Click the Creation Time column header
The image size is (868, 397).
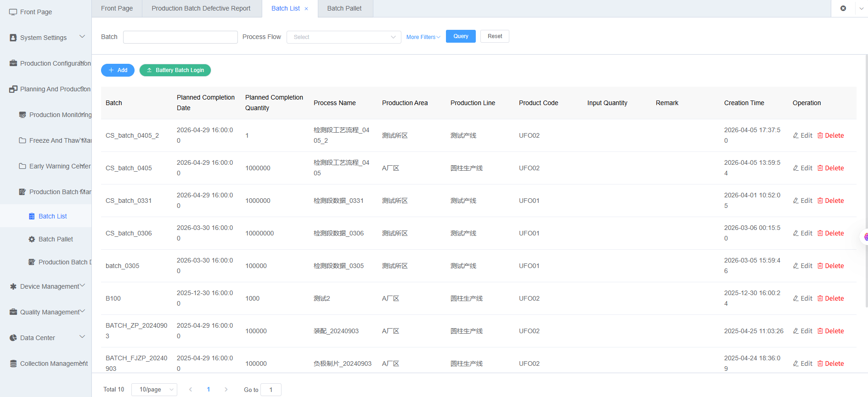click(744, 103)
